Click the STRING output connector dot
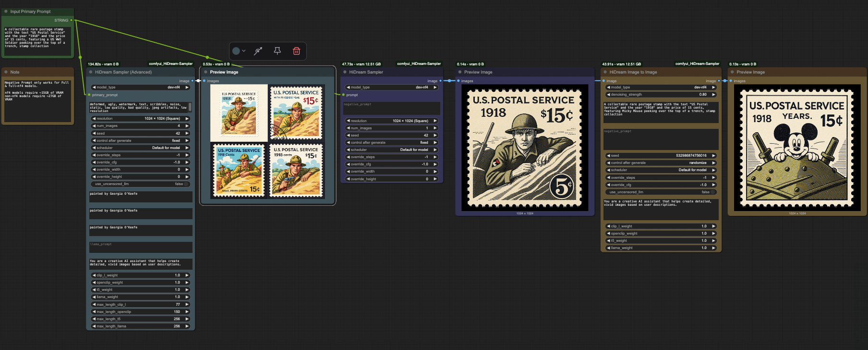This screenshot has height=350, width=868. click(71, 20)
